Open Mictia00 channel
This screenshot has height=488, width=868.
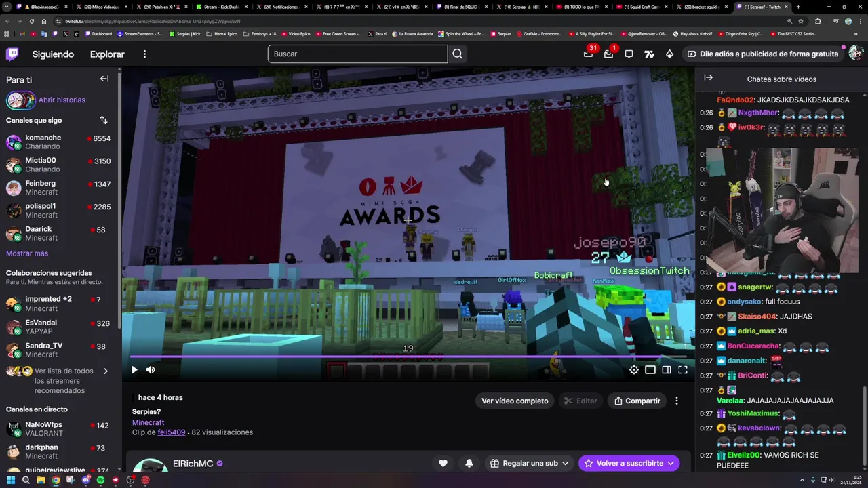[58, 165]
